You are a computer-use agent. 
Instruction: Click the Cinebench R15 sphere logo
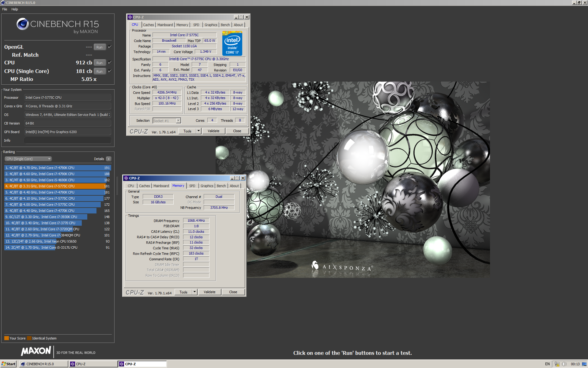23,24
